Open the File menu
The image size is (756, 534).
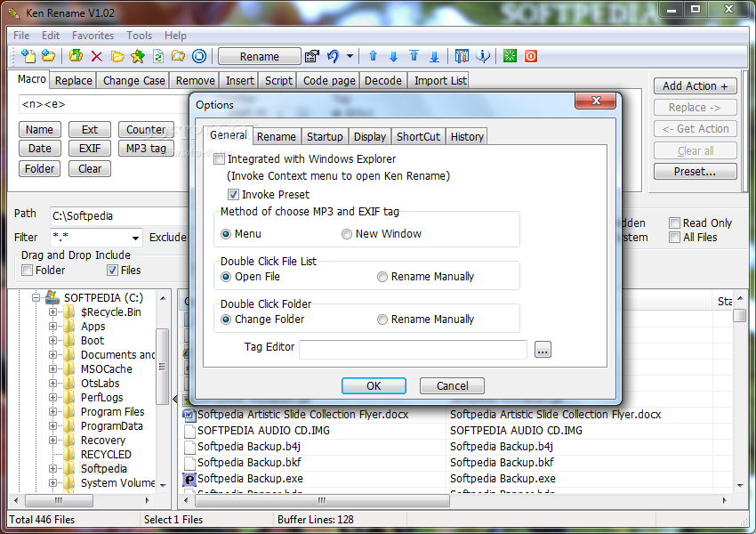coord(21,36)
